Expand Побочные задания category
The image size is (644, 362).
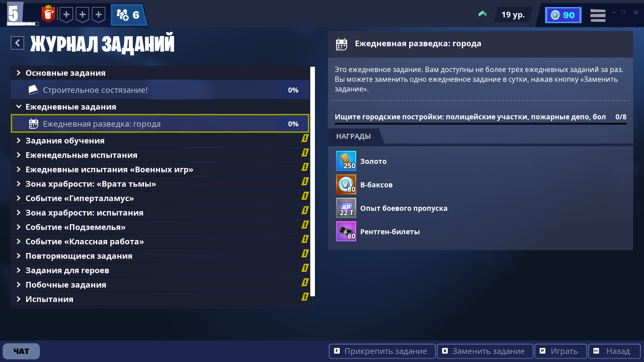[160, 285]
